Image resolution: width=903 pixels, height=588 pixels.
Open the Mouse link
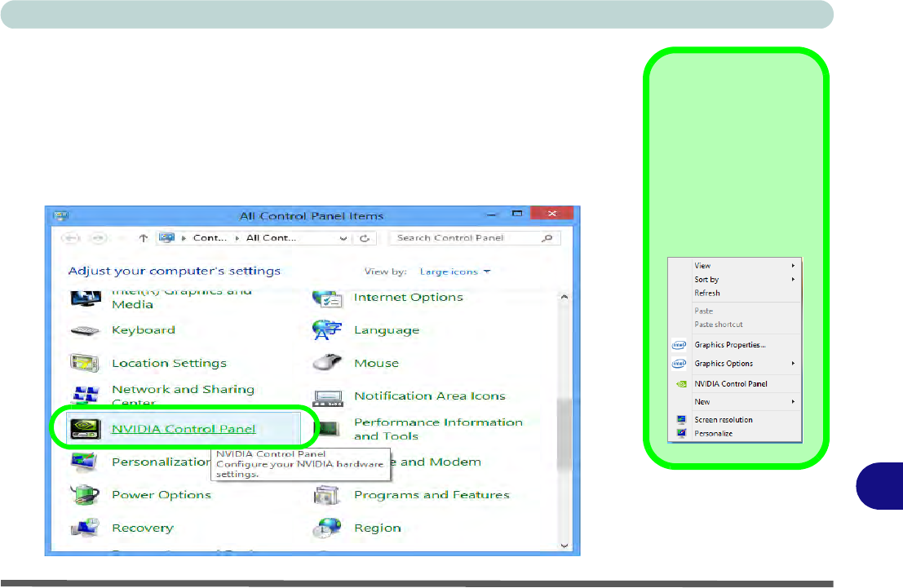[x=376, y=363]
